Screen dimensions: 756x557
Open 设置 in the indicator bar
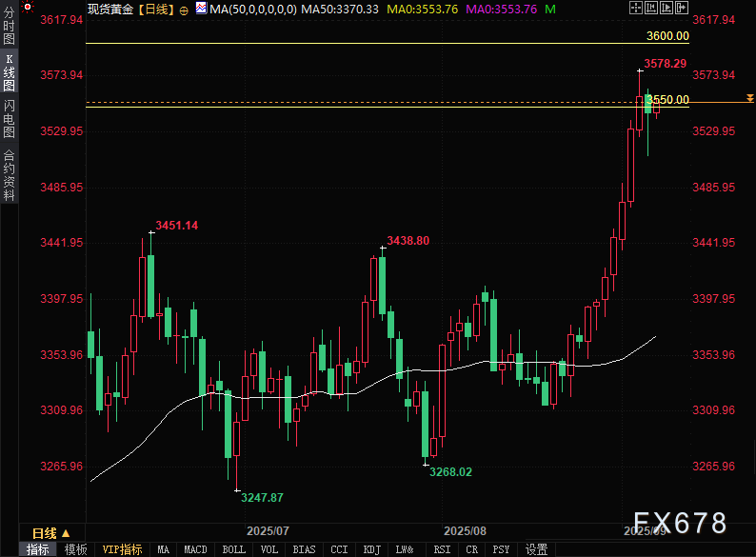pos(536,549)
